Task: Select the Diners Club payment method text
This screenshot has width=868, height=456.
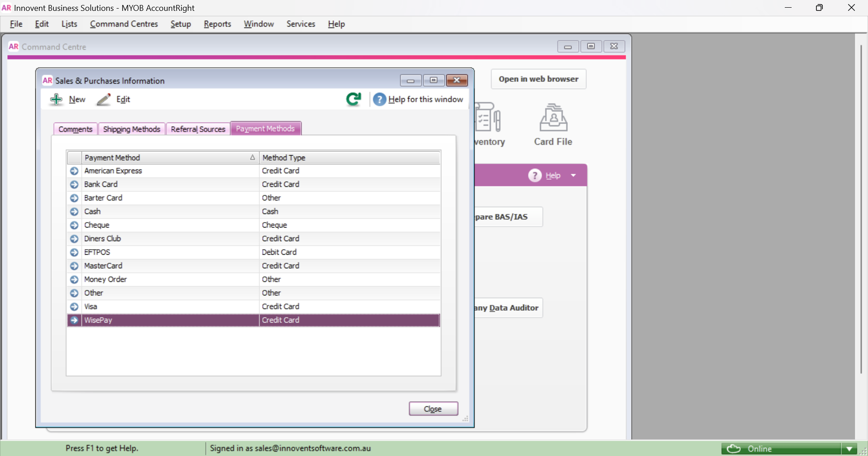Action: (103, 238)
